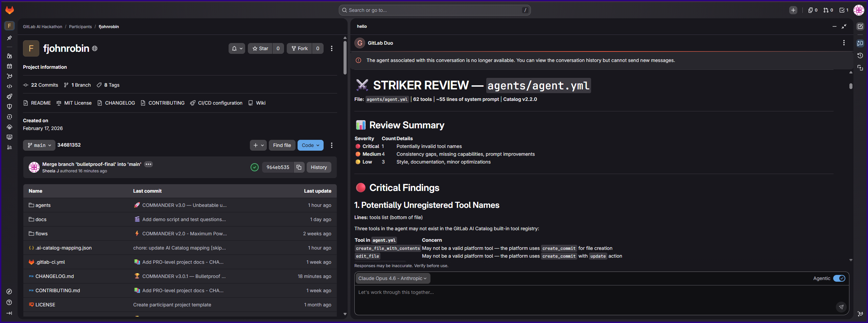Open the Monitor sidebar icon
The image size is (868, 323).
(9, 137)
